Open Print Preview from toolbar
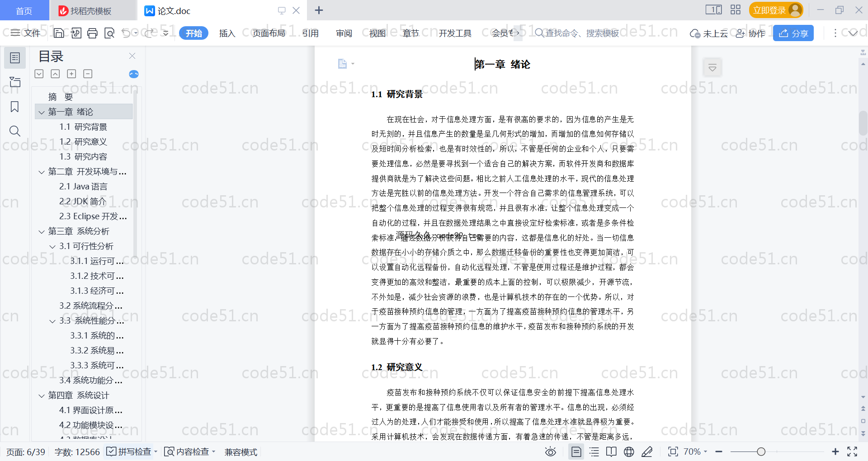Viewport: 868px width, 461px height. (109, 33)
